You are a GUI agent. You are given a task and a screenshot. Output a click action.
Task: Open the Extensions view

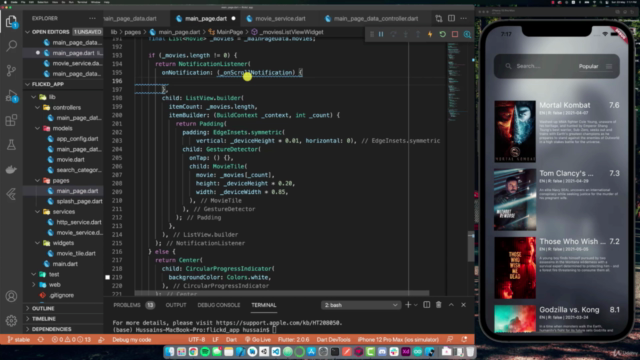(x=11, y=120)
